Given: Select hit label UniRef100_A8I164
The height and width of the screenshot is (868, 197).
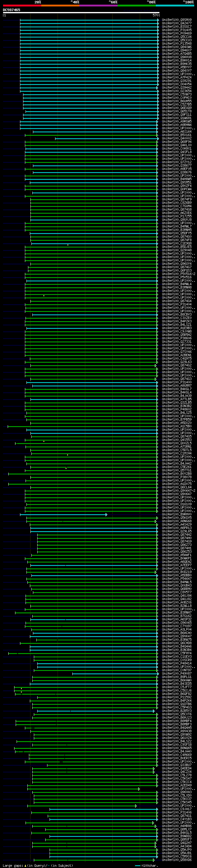Looking at the screenshot, I should (177, 132).
